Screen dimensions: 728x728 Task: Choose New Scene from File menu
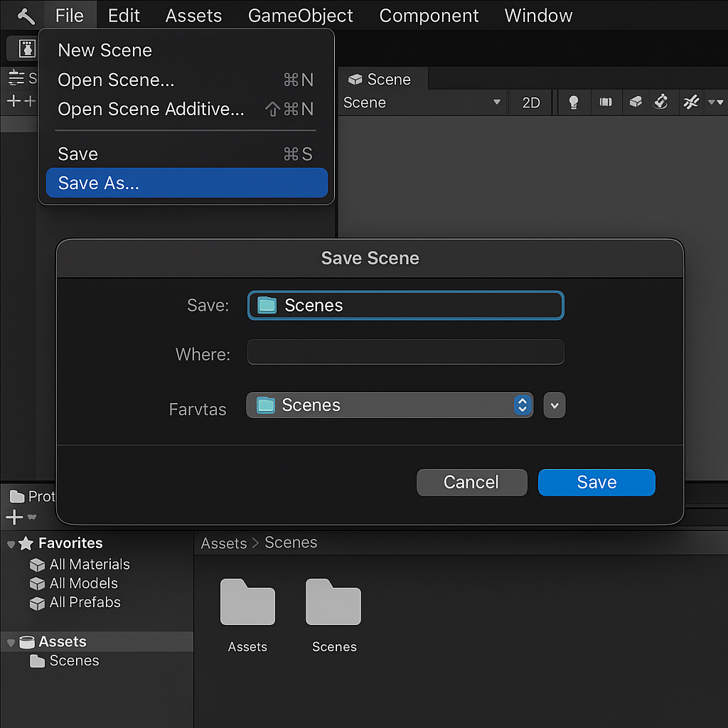tap(186, 50)
